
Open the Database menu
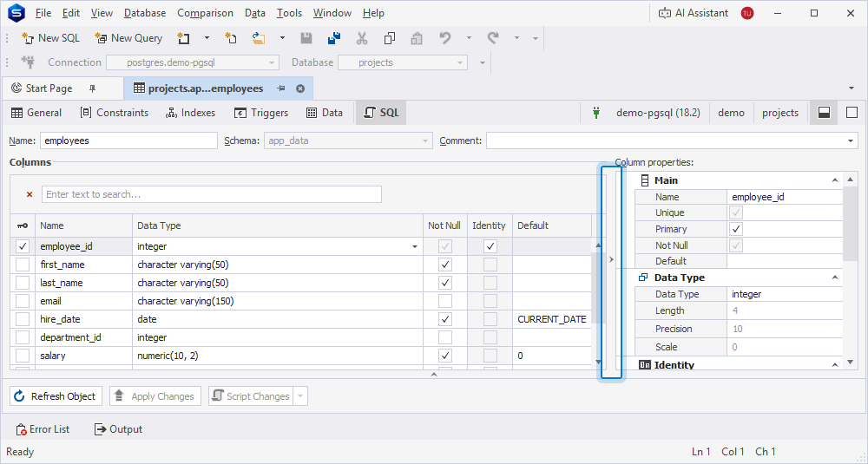pos(145,13)
